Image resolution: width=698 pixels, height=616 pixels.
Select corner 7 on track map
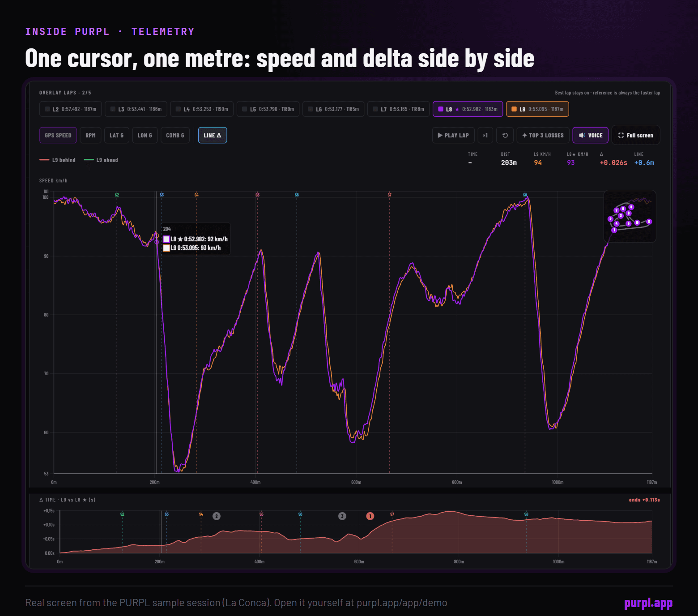[616, 210]
